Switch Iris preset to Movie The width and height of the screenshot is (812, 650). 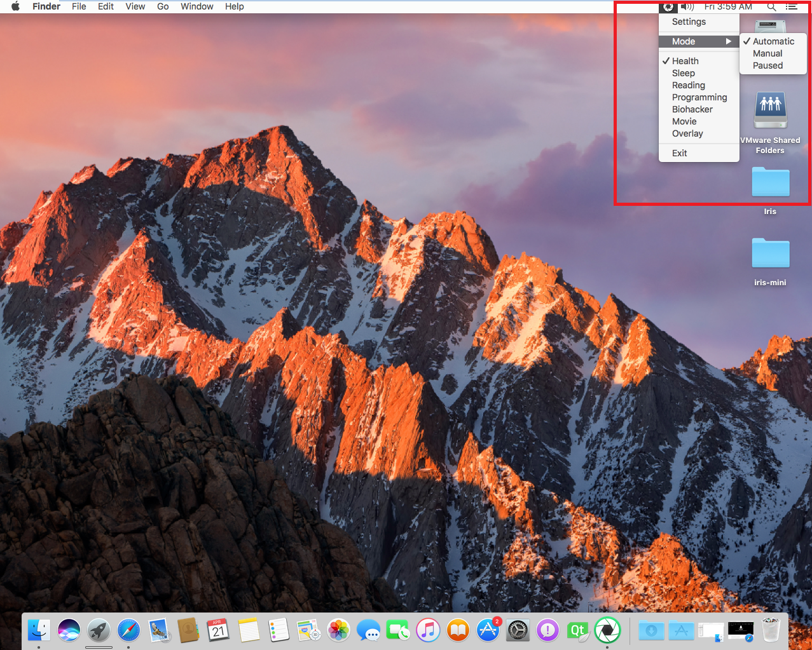point(699,121)
